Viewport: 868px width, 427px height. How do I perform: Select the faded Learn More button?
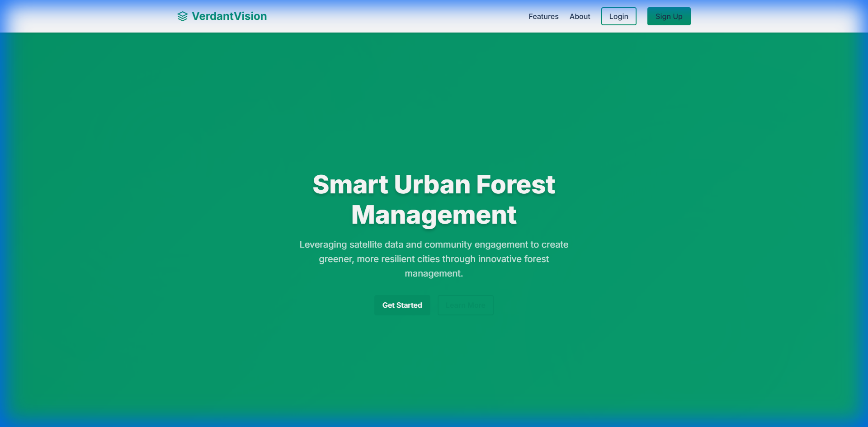465,305
